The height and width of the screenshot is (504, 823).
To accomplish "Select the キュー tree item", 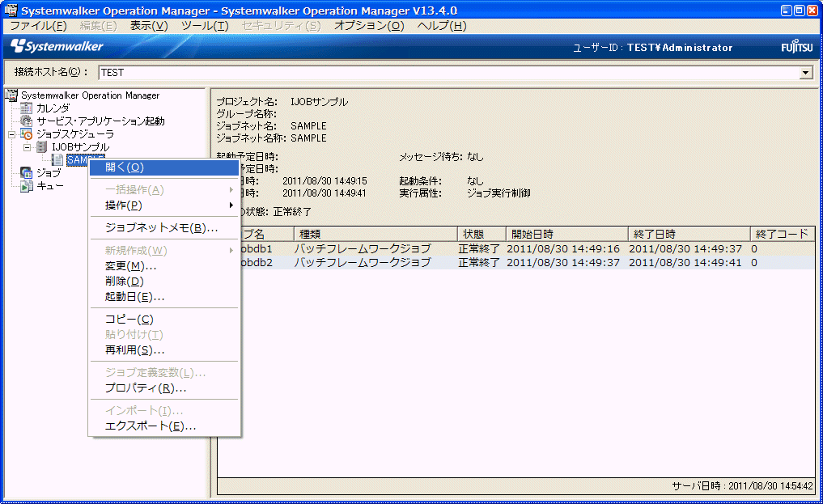I will (50, 185).
